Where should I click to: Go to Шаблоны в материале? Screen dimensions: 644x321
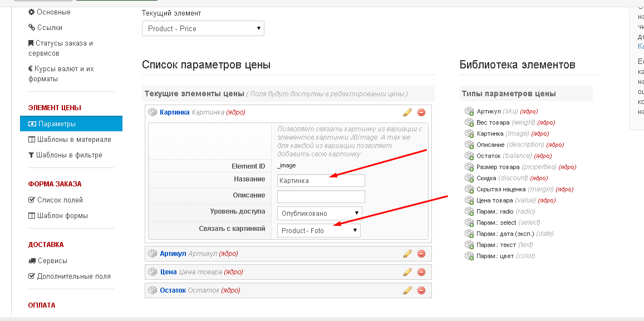pos(73,140)
